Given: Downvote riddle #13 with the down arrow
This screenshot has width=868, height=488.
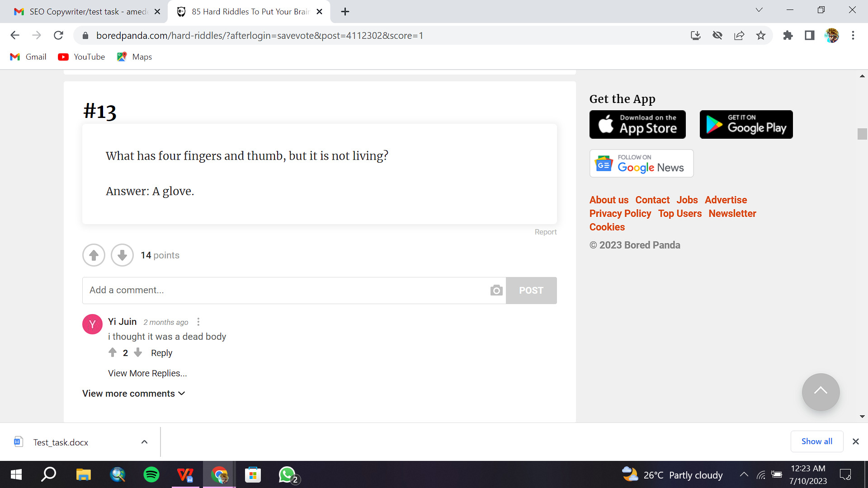Looking at the screenshot, I should pyautogui.click(x=122, y=255).
